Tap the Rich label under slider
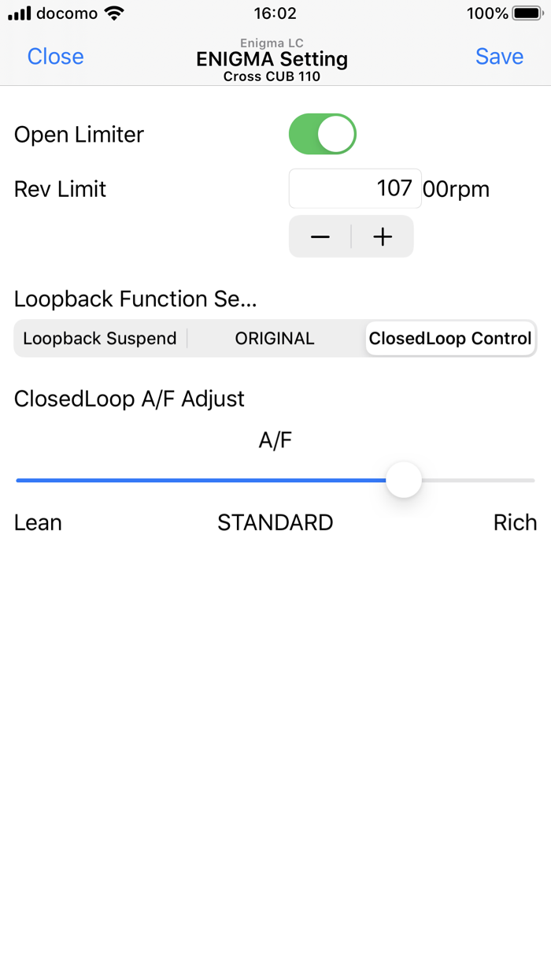The height and width of the screenshot is (980, 551). 515,522
